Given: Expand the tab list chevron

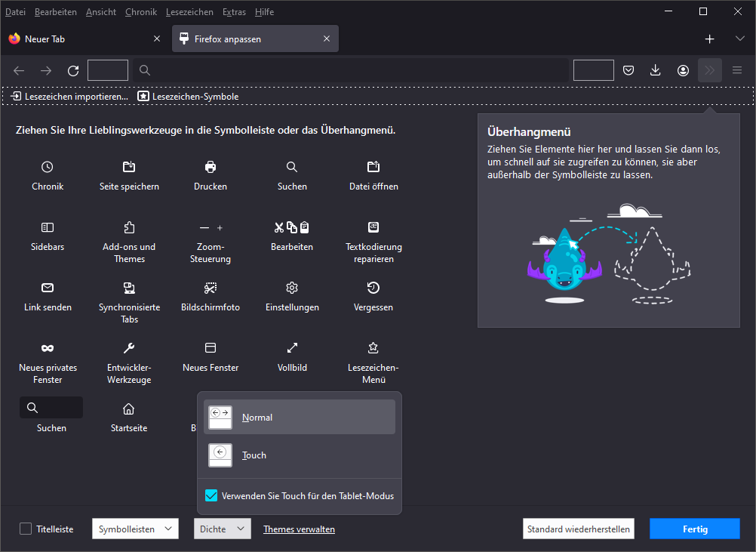Looking at the screenshot, I should point(739,39).
